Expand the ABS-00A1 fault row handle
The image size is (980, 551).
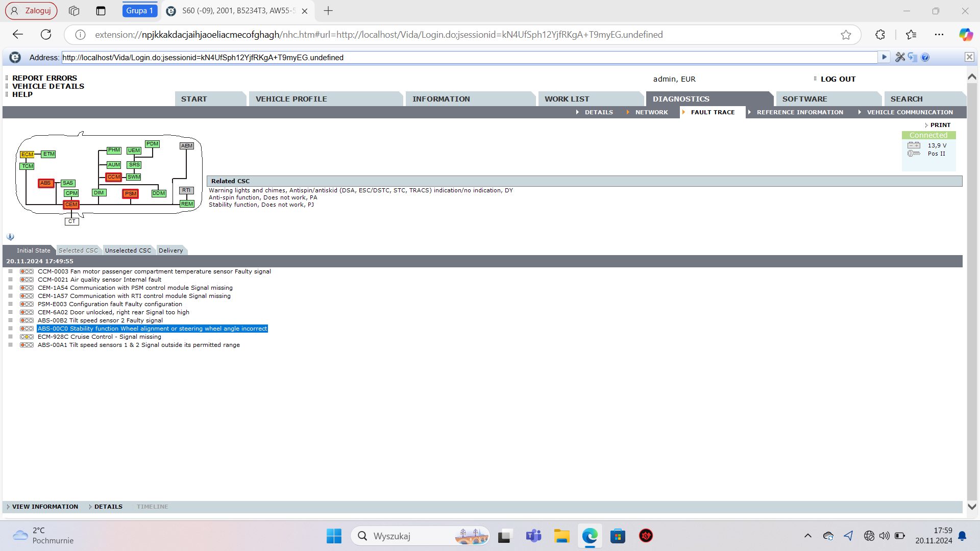tap(10, 345)
